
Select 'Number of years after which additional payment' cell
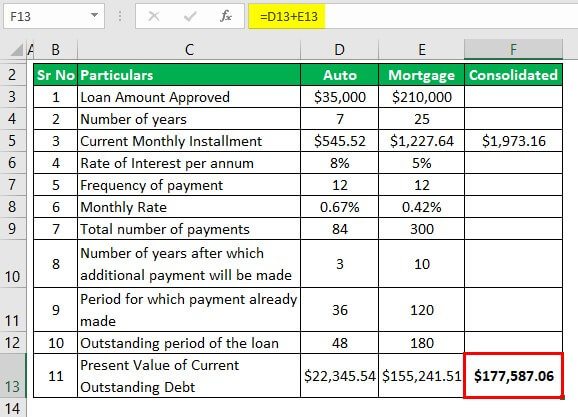click(x=189, y=264)
